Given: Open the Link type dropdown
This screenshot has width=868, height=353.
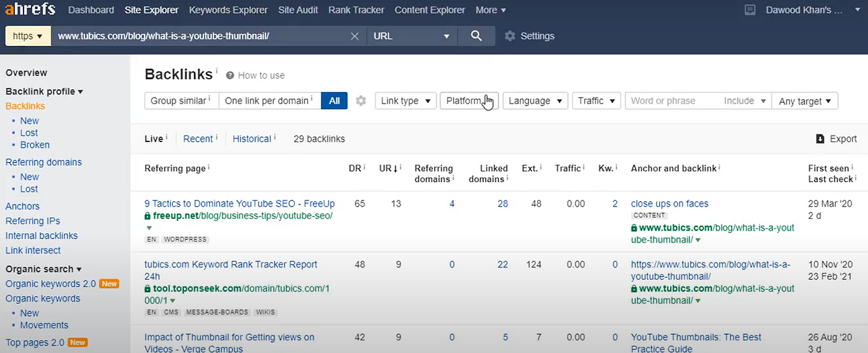Looking at the screenshot, I should pyautogui.click(x=406, y=101).
